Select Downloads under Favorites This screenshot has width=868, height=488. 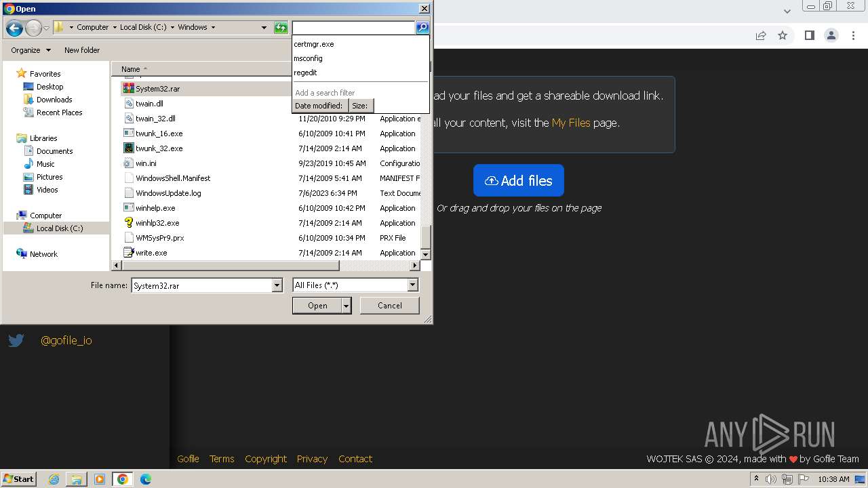click(47, 100)
